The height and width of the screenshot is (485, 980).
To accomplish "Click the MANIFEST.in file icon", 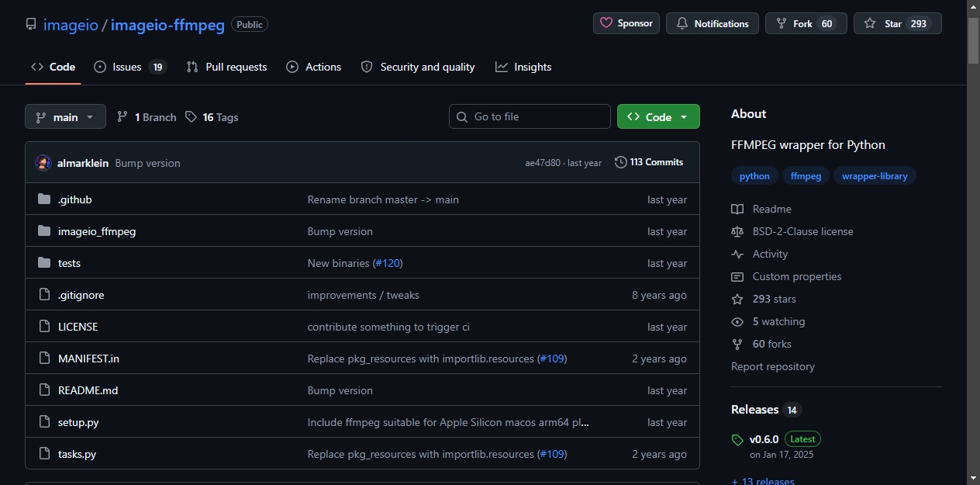I will [x=44, y=359].
